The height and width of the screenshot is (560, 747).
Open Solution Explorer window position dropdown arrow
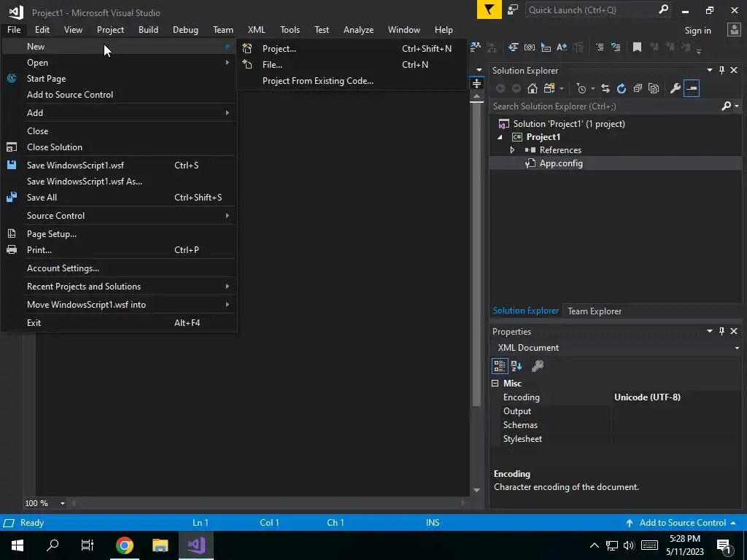[709, 70]
